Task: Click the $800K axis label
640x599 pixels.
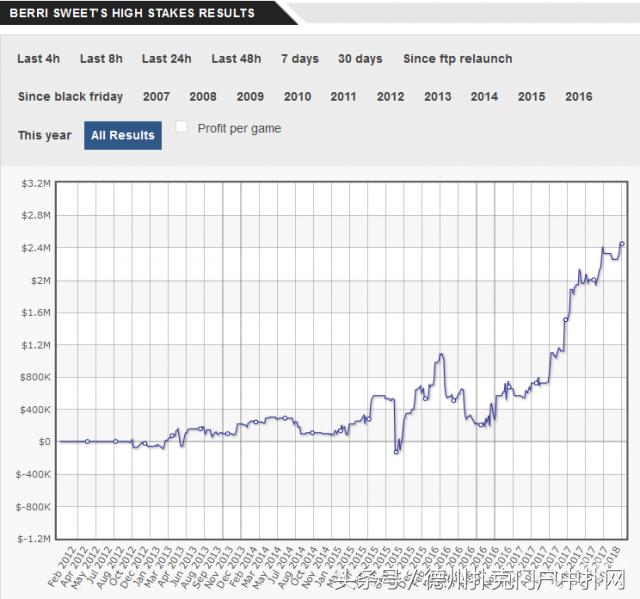Action: (x=35, y=377)
